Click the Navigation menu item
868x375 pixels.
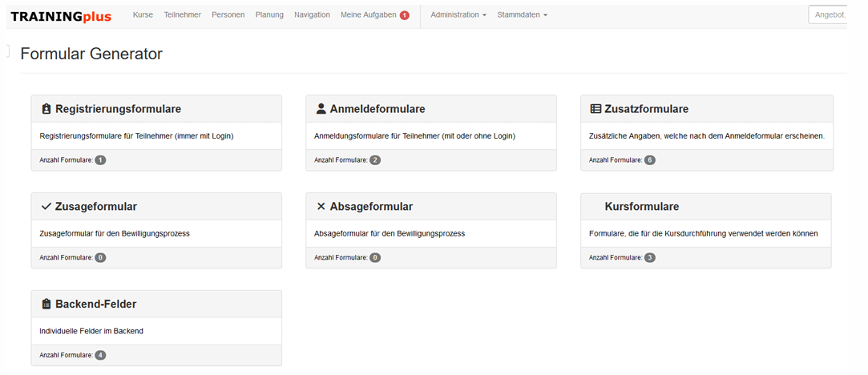(x=313, y=15)
